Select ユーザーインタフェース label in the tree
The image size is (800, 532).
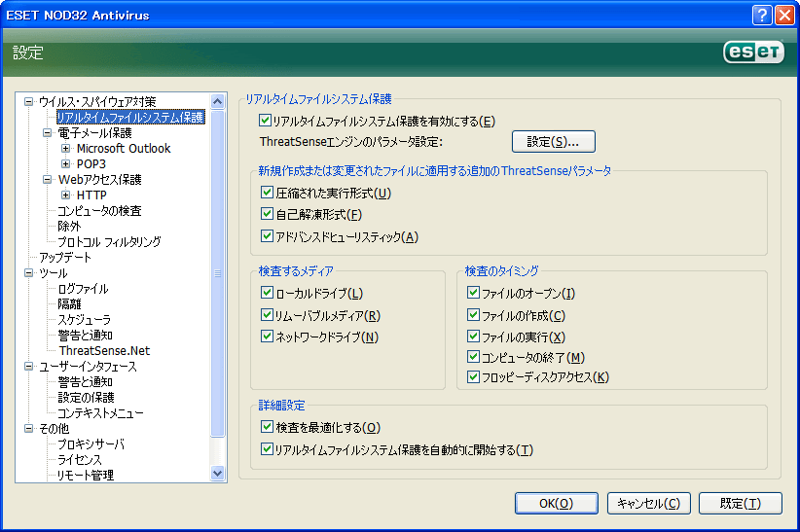[x=89, y=367]
